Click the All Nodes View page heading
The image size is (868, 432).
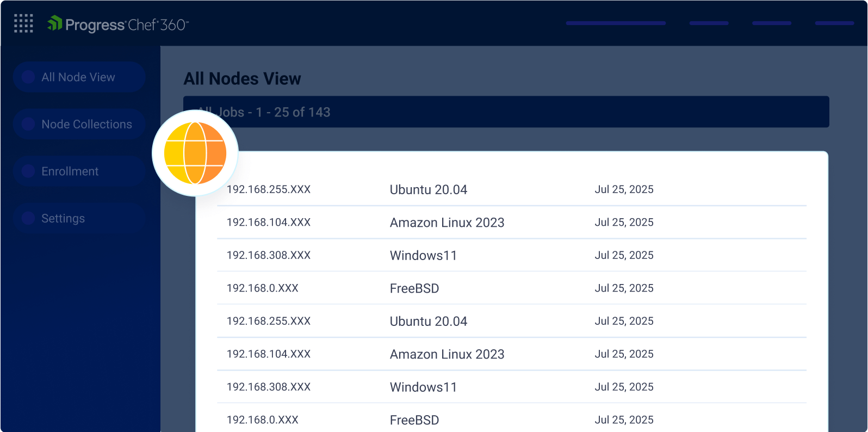[x=242, y=79]
